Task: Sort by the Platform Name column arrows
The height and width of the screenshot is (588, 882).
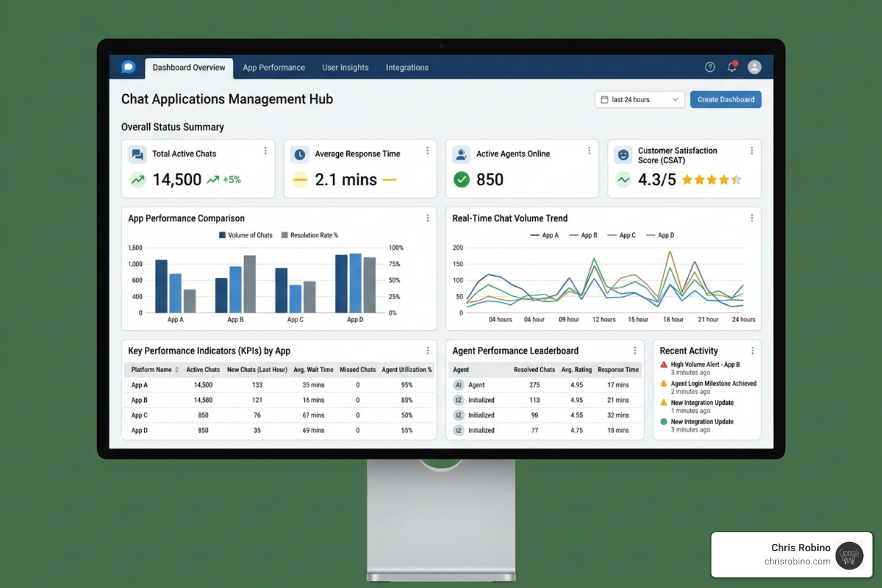Action: [177, 370]
